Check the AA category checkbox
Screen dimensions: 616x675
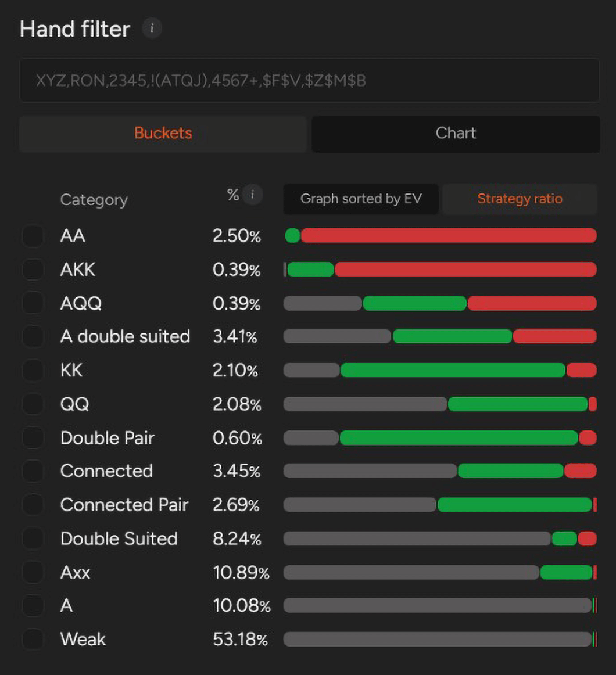[33, 236]
